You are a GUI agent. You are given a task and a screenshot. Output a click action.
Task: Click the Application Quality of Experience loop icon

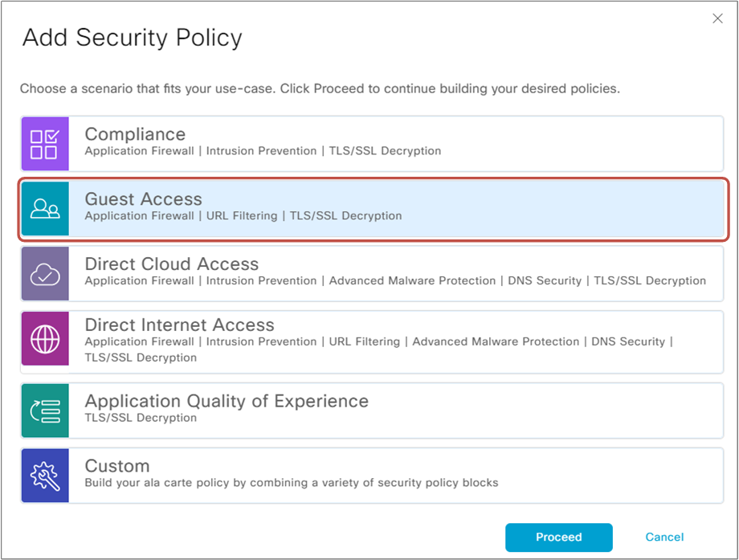coord(44,410)
